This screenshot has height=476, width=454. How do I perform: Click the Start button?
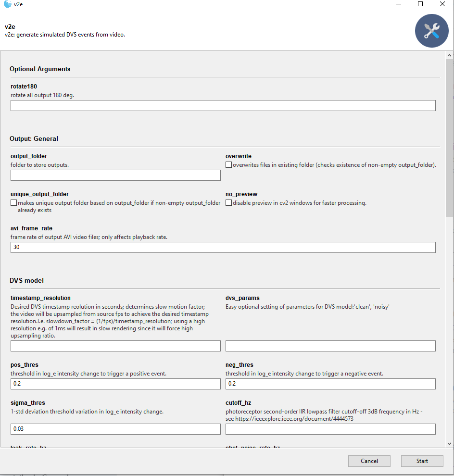(x=422, y=461)
